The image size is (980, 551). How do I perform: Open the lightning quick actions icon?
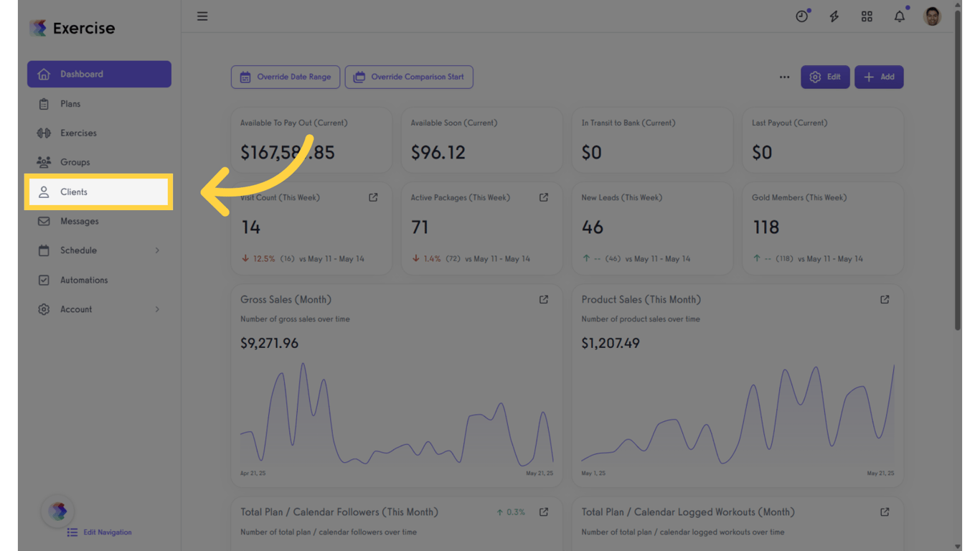tap(834, 16)
